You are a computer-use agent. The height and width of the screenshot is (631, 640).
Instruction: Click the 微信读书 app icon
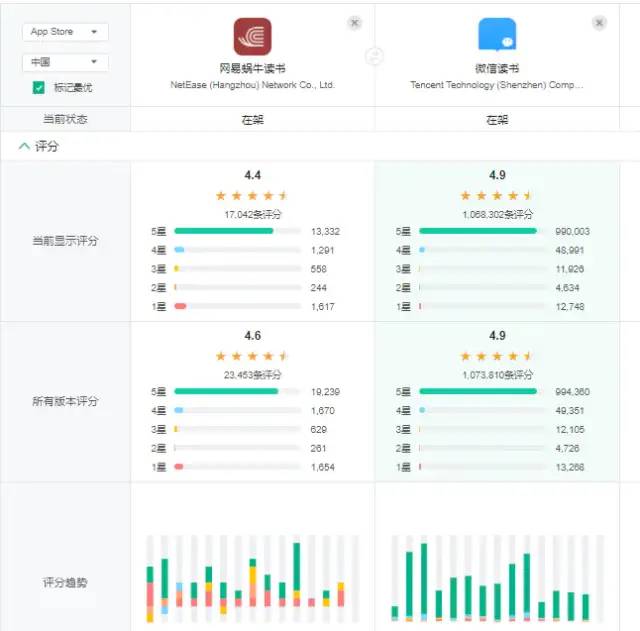[x=497, y=35]
